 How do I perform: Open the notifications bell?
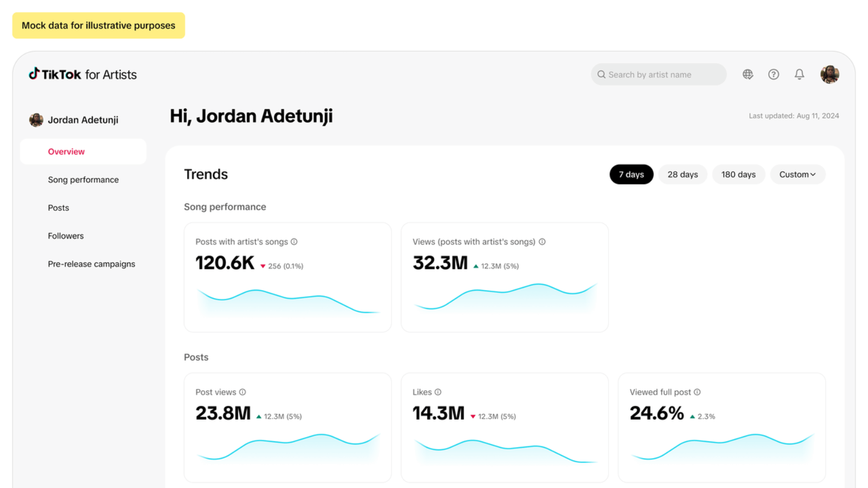click(799, 74)
